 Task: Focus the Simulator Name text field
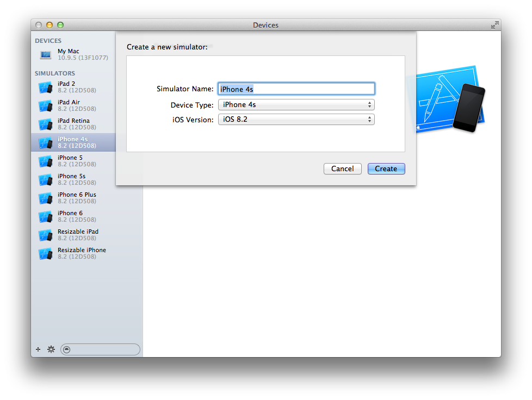pos(296,89)
